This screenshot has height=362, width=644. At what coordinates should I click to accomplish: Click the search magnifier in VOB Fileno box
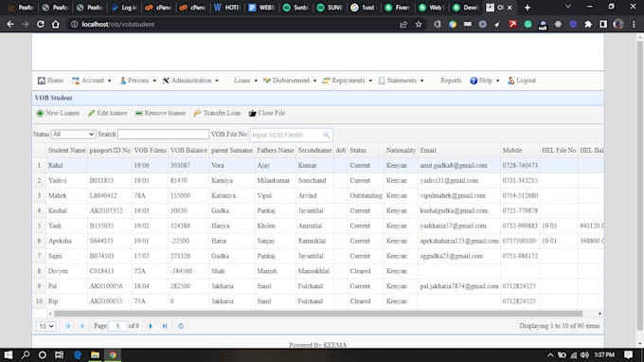(327, 135)
